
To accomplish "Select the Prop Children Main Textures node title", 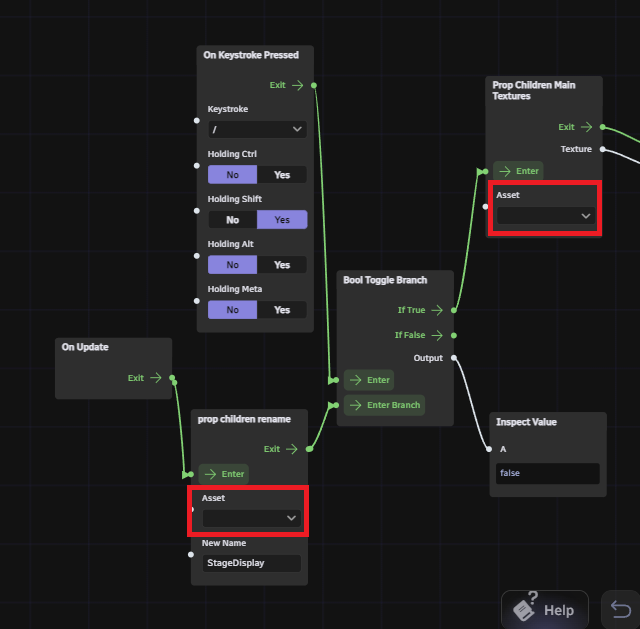I will [533, 91].
